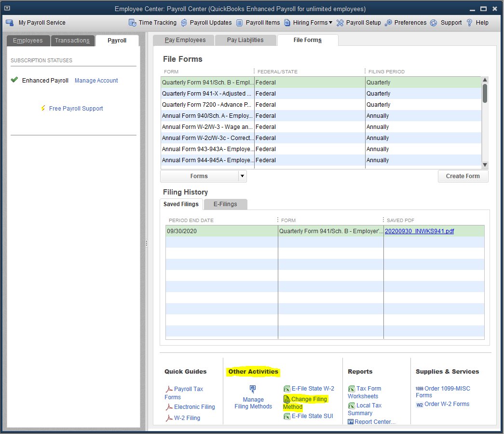Screen dimensions: 504x434
Task: Click the panel splitter handle dots
Action: click(x=147, y=243)
